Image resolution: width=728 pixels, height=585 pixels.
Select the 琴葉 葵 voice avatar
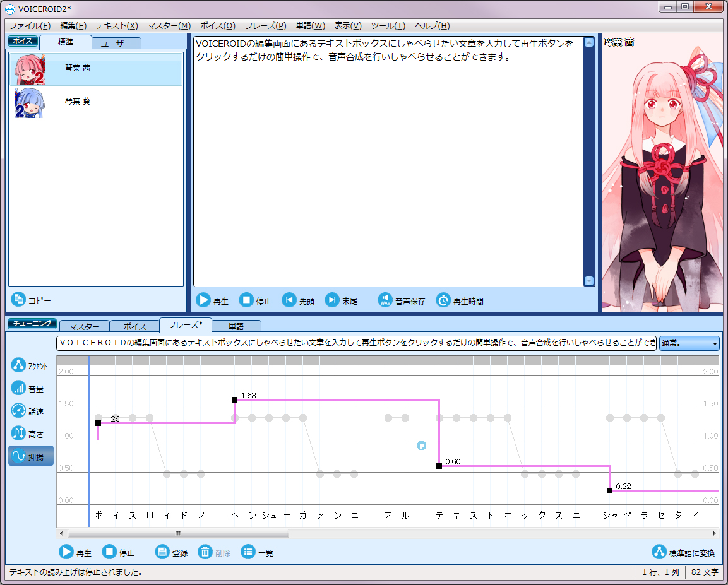(x=30, y=102)
